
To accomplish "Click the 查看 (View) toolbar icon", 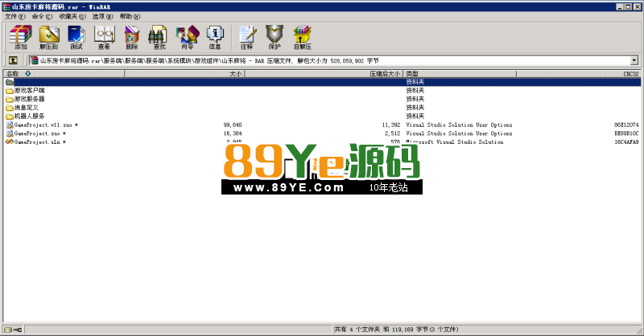I will tap(104, 37).
